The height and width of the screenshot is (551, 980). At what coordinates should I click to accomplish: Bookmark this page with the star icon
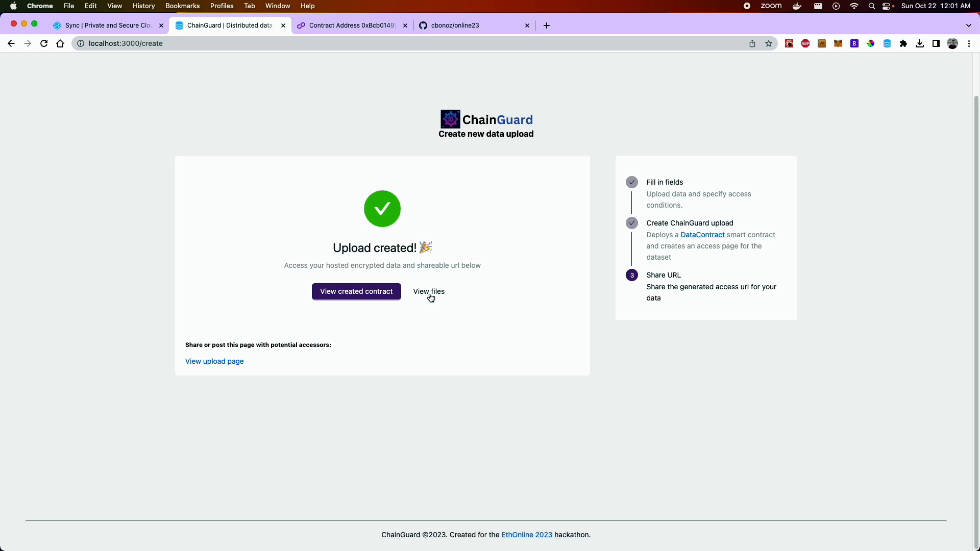[769, 43]
